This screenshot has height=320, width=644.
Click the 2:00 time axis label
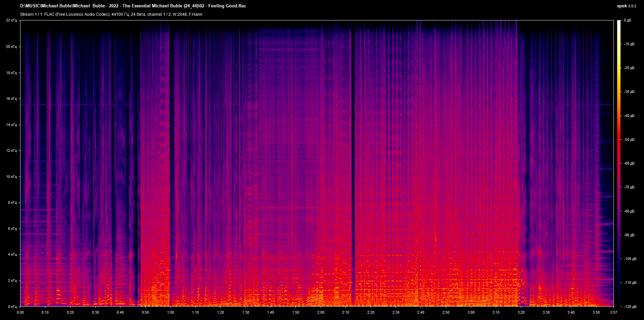[321, 312]
